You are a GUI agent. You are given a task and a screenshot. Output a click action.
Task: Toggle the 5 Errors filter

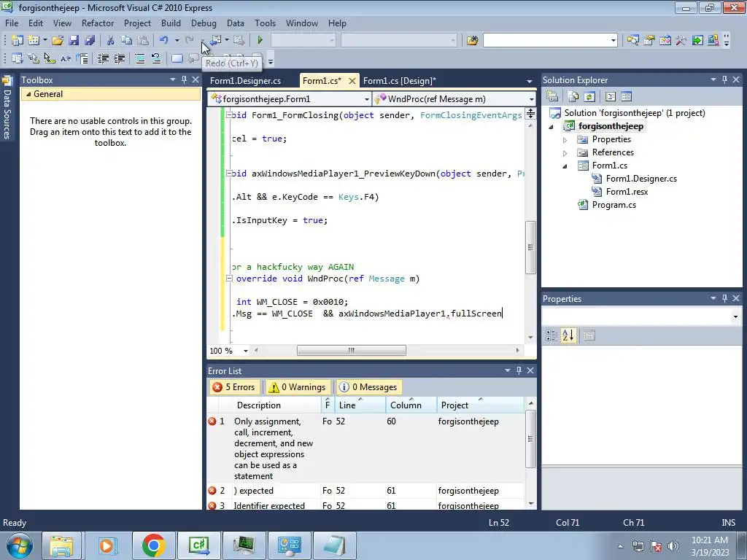(x=234, y=387)
